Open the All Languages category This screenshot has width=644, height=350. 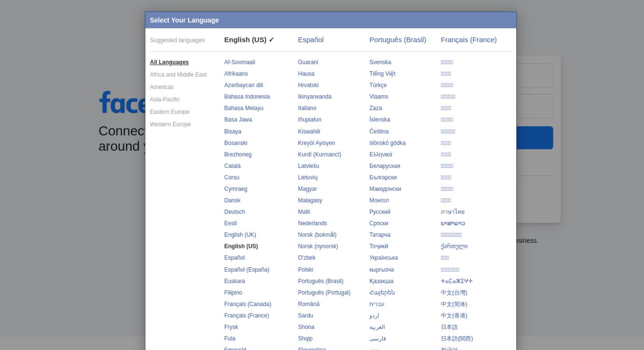click(x=169, y=62)
